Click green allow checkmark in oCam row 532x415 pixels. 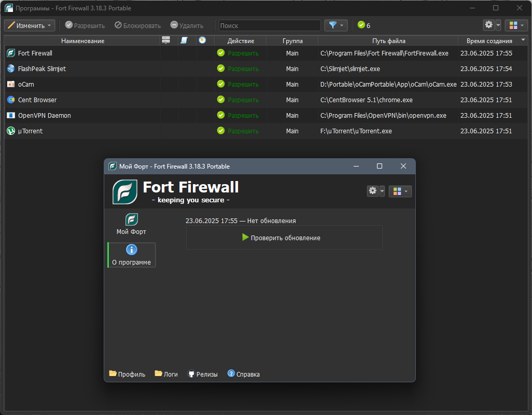click(x=221, y=84)
